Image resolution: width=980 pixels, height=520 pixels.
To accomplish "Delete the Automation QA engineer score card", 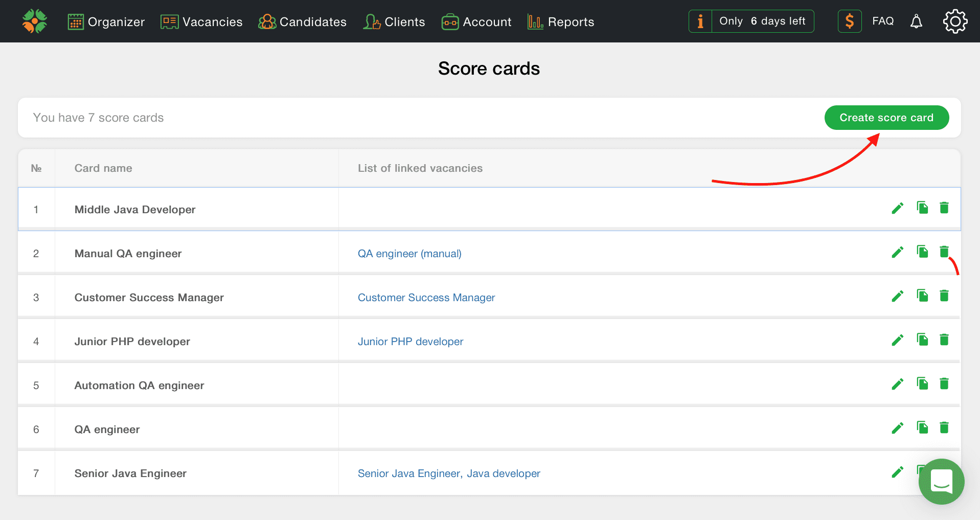I will click(x=944, y=383).
